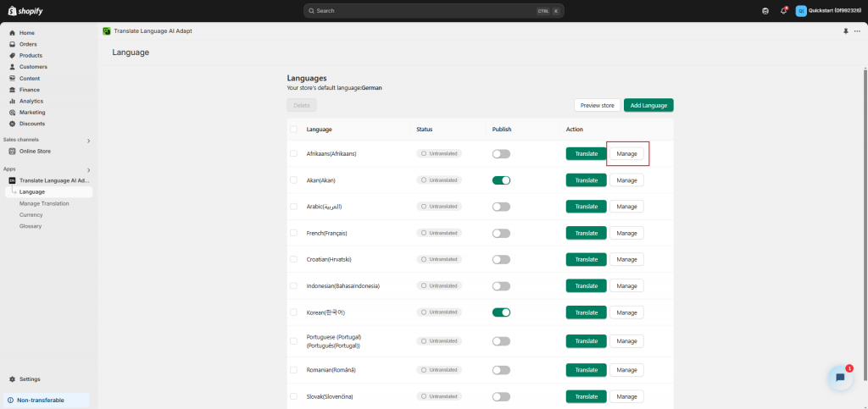Disable publish toggle for Korean
This screenshot has height=409, width=868.
click(x=501, y=312)
